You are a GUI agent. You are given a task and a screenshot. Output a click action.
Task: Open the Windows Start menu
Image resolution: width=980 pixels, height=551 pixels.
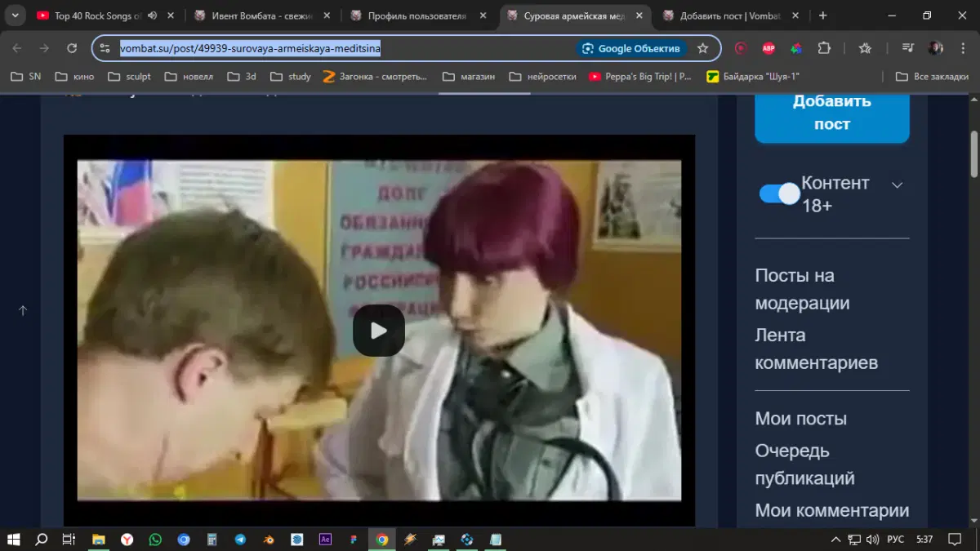(14, 540)
